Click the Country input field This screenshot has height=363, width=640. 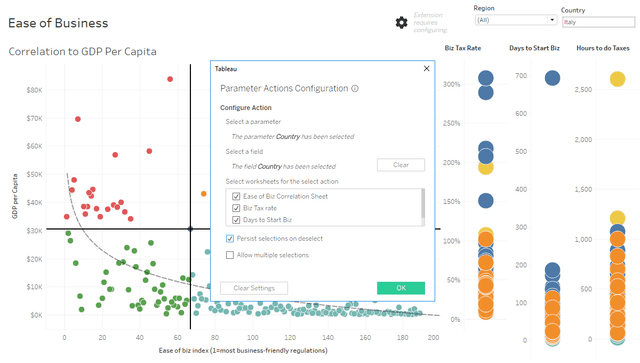tap(598, 22)
